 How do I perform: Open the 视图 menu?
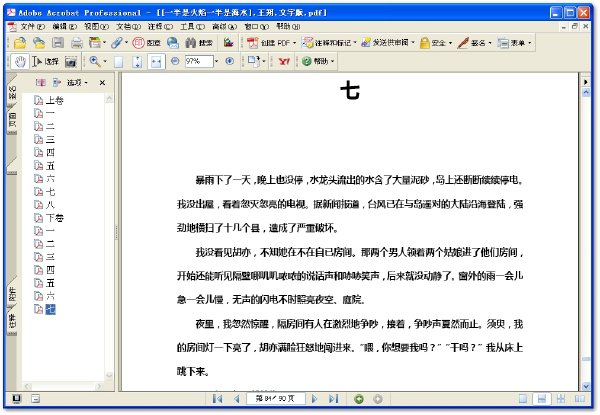point(96,26)
